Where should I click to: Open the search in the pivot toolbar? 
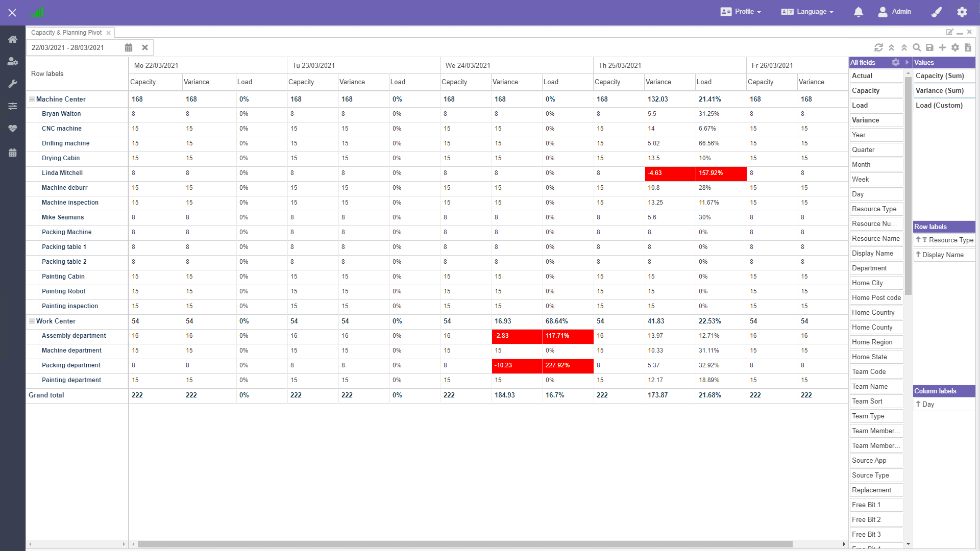[x=917, y=47]
